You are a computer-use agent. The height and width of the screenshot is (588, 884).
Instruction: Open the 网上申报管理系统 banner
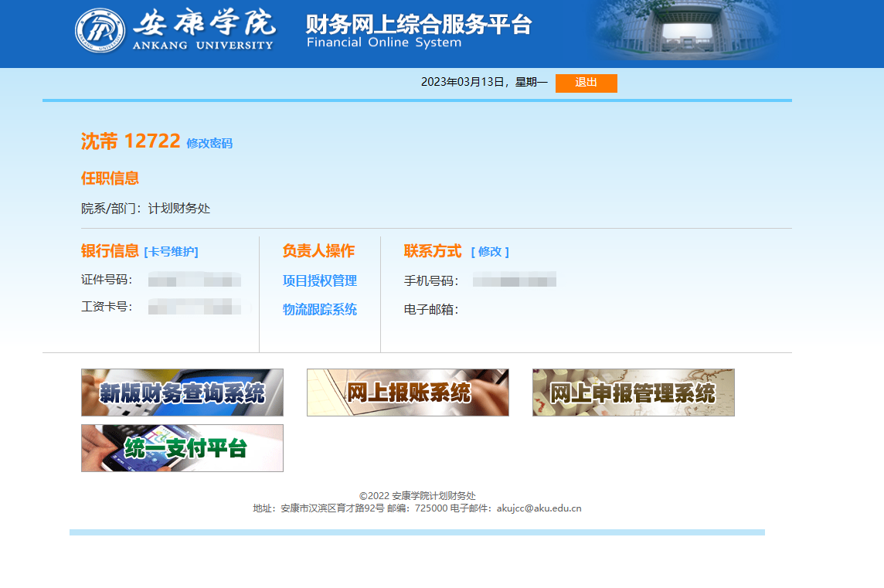point(634,393)
